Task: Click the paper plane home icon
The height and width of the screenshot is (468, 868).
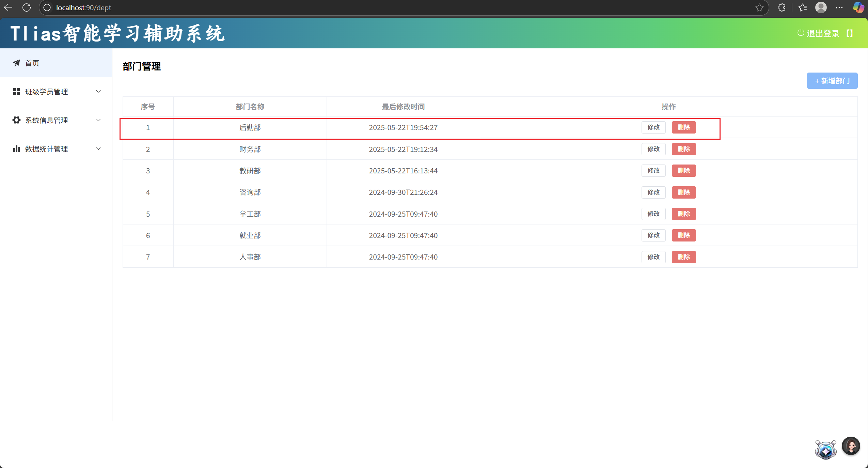Action: coord(16,63)
